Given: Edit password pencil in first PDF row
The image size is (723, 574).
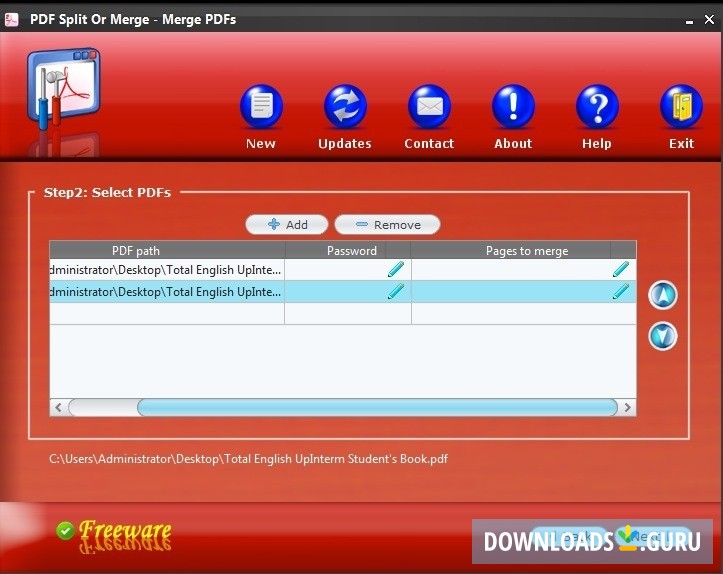Looking at the screenshot, I should pos(396,269).
